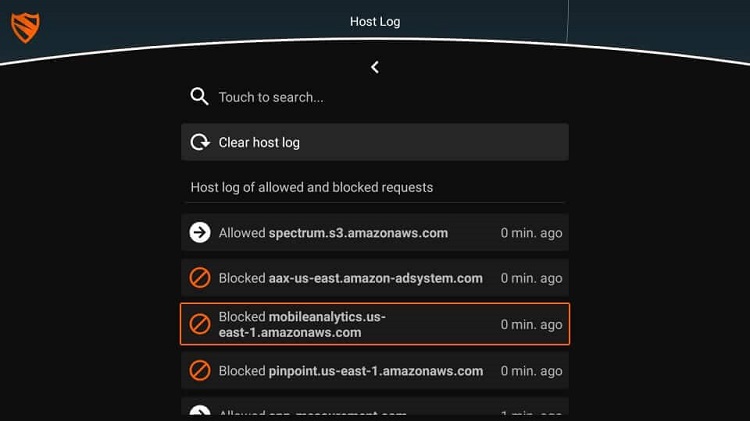750x421 pixels.
Task: Open the Allowed spectrum.s3.amazonaws.com entry
Action: pyautogui.click(x=375, y=233)
